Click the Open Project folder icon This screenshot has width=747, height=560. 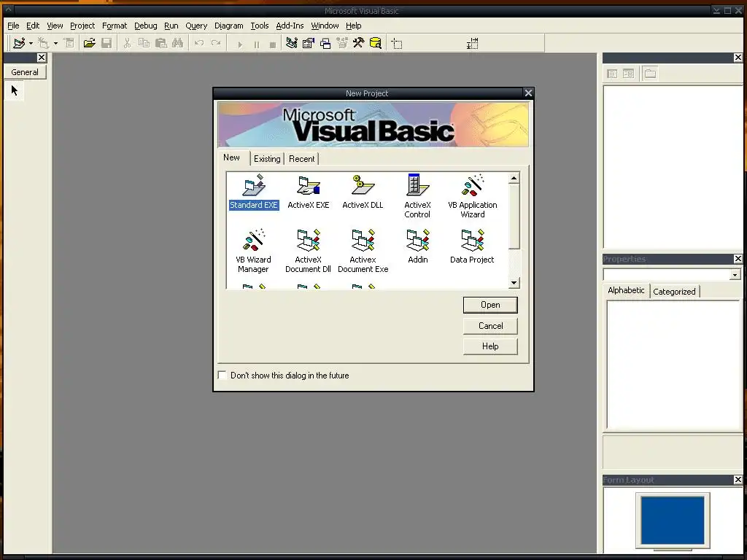pyautogui.click(x=89, y=43)
